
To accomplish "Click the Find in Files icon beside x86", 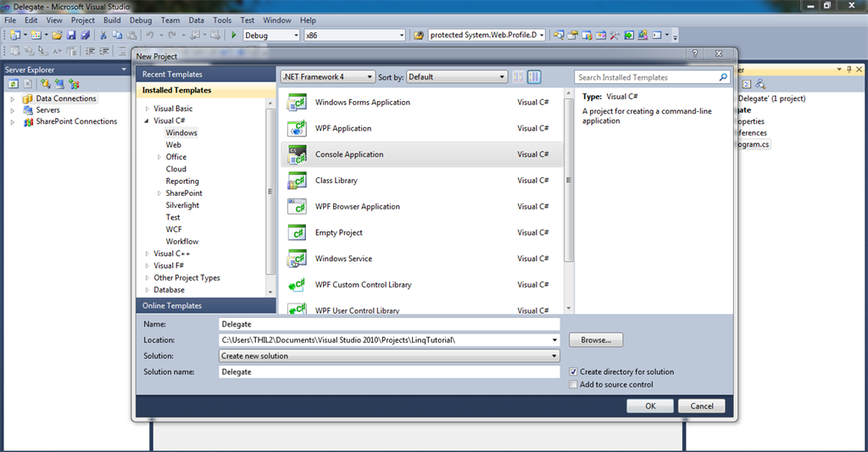I will click(419, 35).
